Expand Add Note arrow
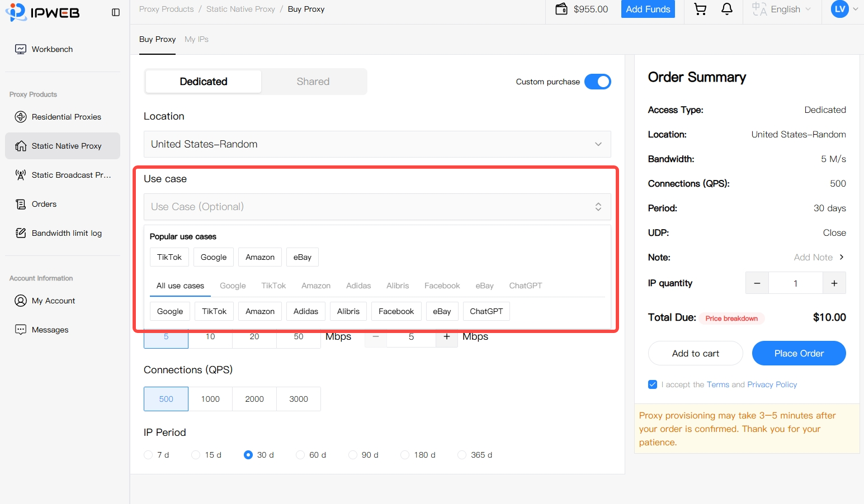This screenshot has height=504, width=864. 842,257
